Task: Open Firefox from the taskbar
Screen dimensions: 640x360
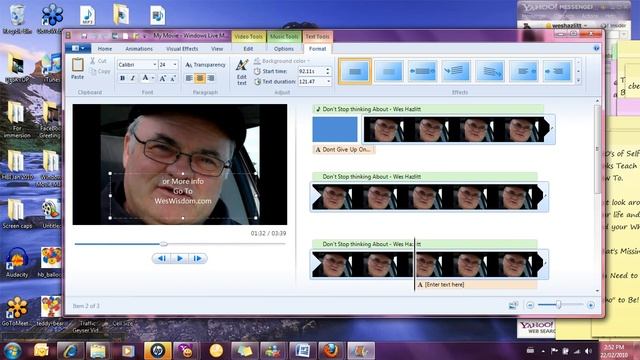Action: point(331,351)
